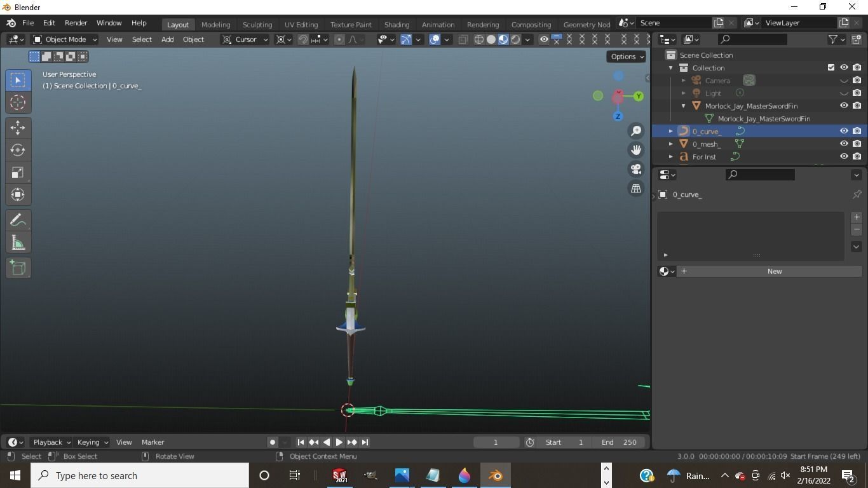This screenshot has height=488, width=868.
Task: Switch to the UV Editing workspace tab
Action: click(301, 24)
